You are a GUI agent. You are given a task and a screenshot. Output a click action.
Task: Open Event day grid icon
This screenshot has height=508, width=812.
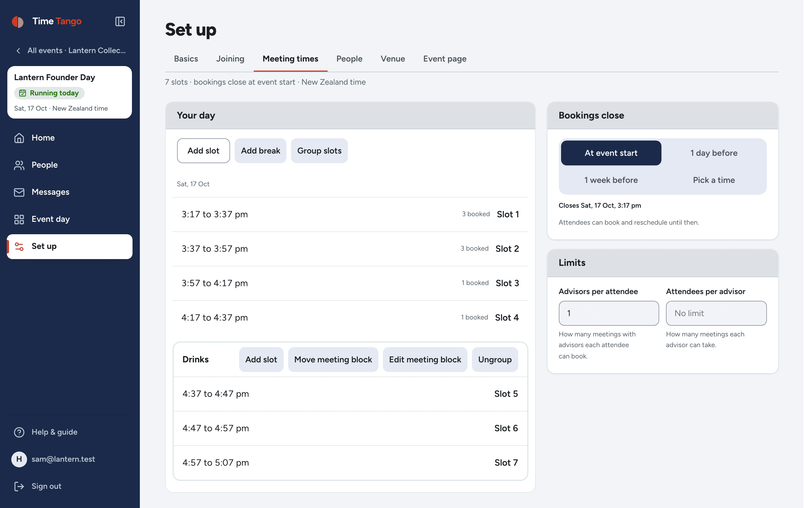pyautogui.click(x=19, y=219)
